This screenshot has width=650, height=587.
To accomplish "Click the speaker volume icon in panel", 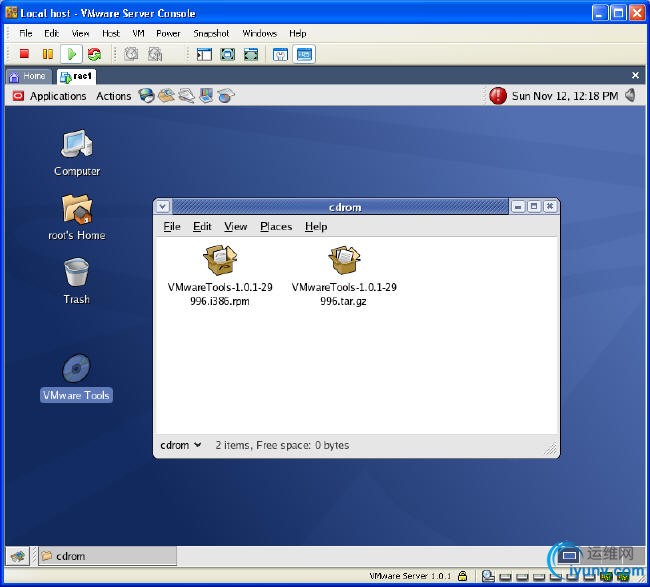I will (631, 96).
